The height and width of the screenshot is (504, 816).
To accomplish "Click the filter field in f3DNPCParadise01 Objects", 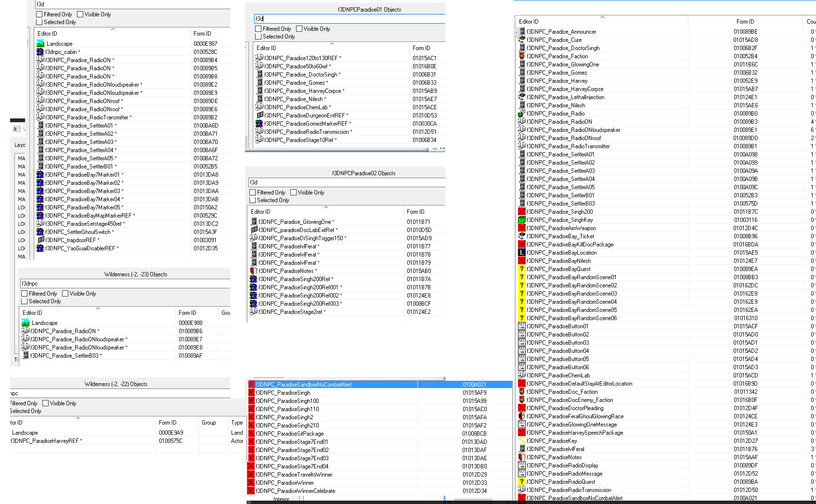I will coord(350,19).
